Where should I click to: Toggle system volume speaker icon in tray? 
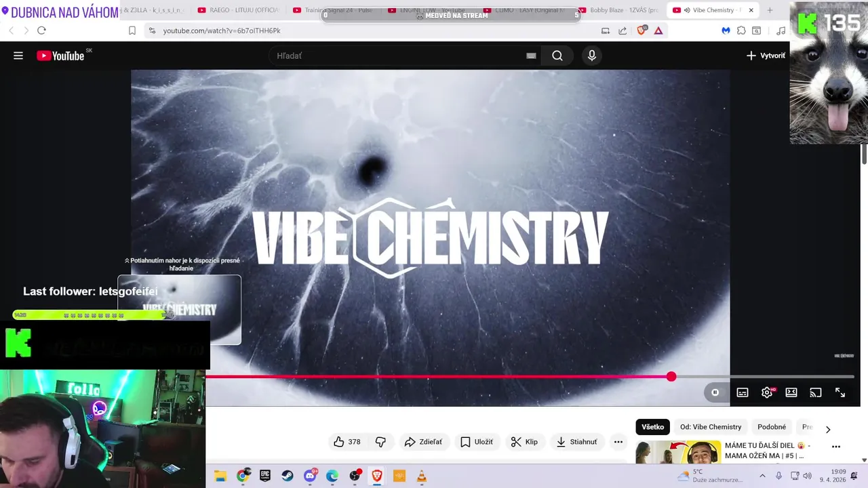(x=807, y=476)
